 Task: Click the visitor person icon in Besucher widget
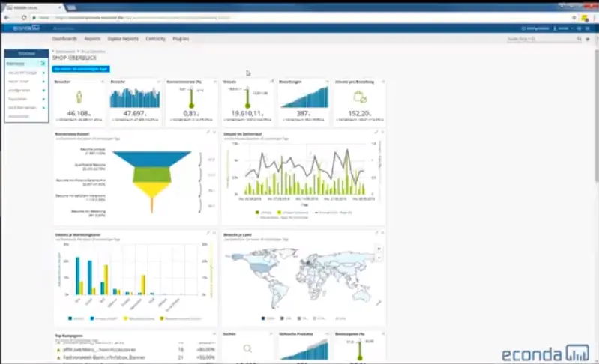pos(79,97)
